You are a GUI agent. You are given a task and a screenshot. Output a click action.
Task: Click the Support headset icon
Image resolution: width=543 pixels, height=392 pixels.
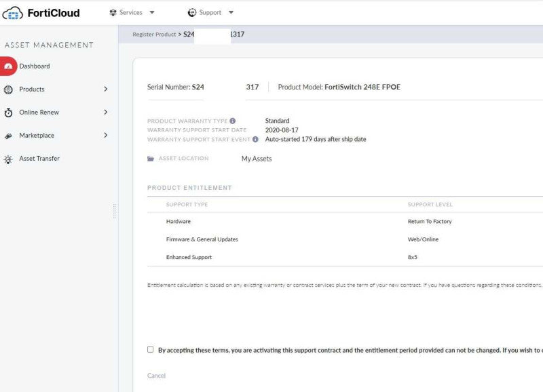[192, 12]
